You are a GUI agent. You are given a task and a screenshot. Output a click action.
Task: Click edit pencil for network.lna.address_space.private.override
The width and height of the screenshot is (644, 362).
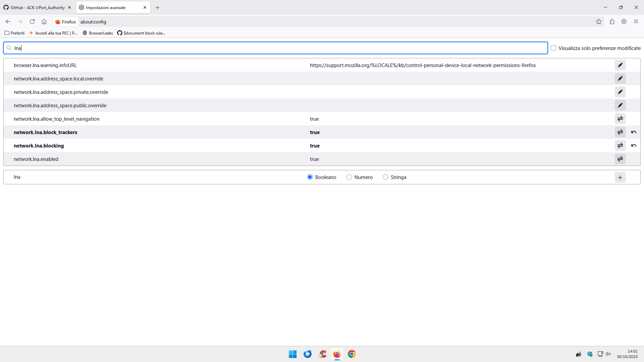[x=620, y=92]
